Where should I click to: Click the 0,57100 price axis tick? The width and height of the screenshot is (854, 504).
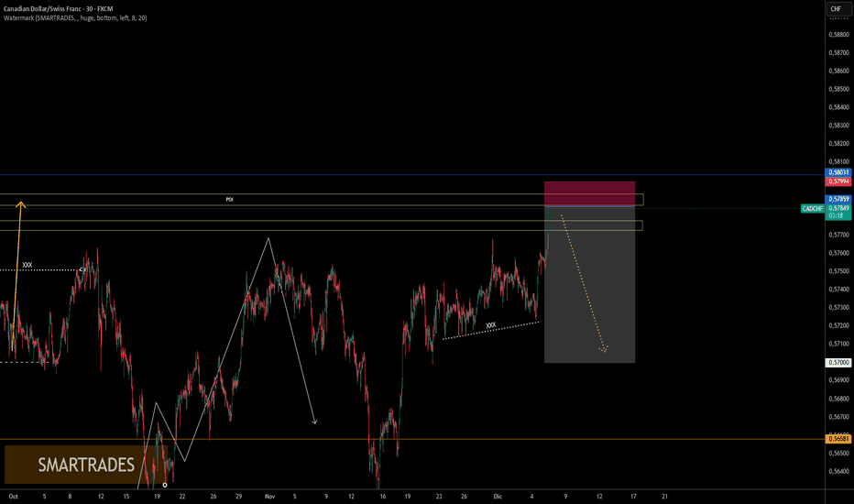click(838, 344)
